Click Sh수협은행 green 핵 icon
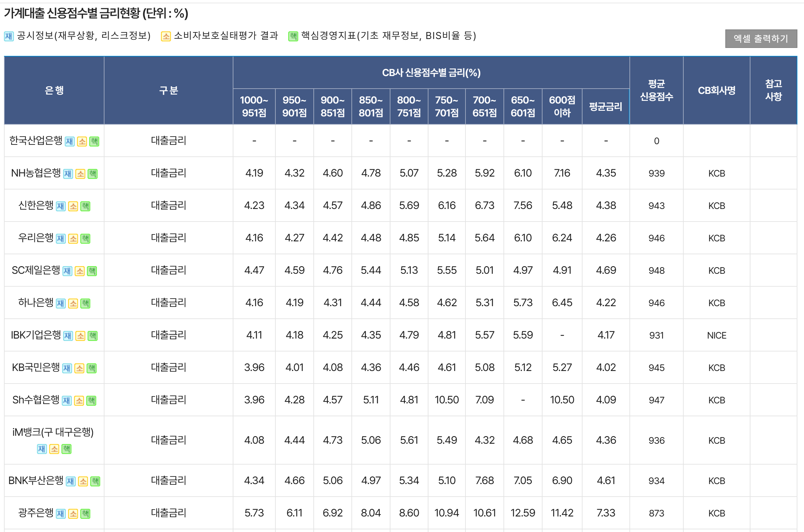Viewport: 804px width, 532px height. point(91,400)
